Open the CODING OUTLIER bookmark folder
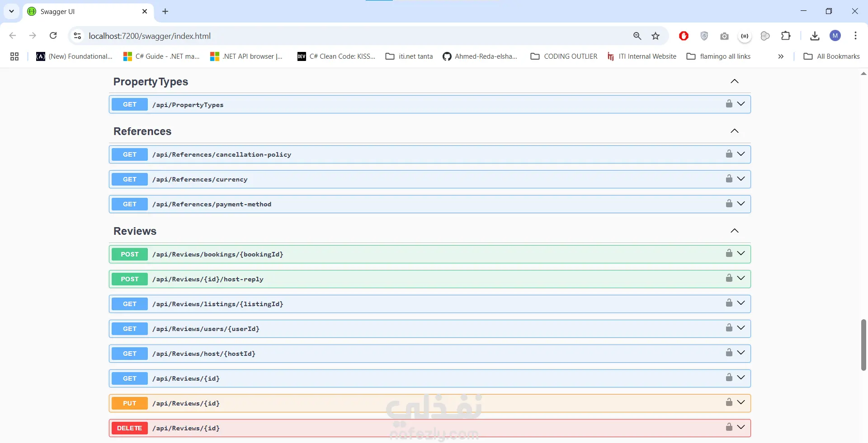Viewport: 868px width, 443px height. coord(564,56)
